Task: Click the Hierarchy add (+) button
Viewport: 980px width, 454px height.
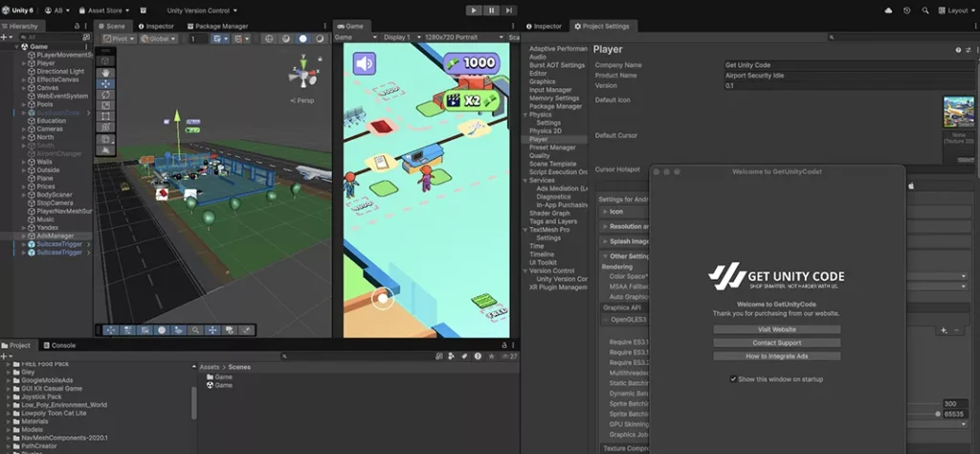Action: click(4, 37)
